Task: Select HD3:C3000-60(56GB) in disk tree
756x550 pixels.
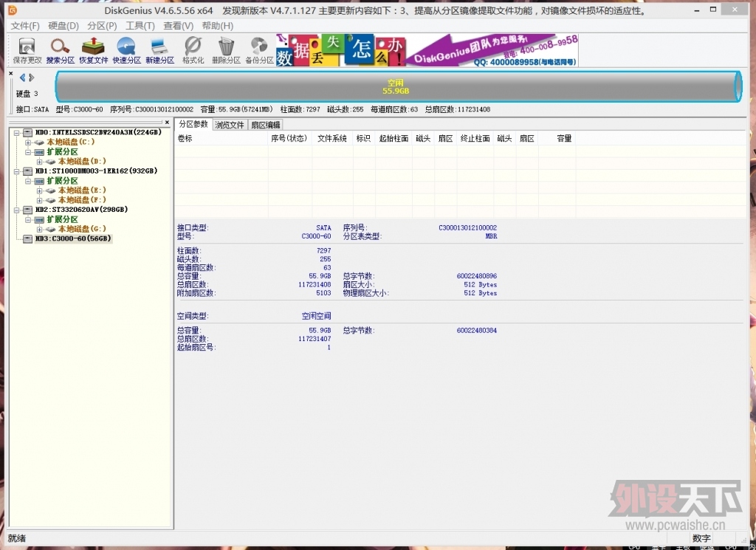Action: [x=73, y=238]
